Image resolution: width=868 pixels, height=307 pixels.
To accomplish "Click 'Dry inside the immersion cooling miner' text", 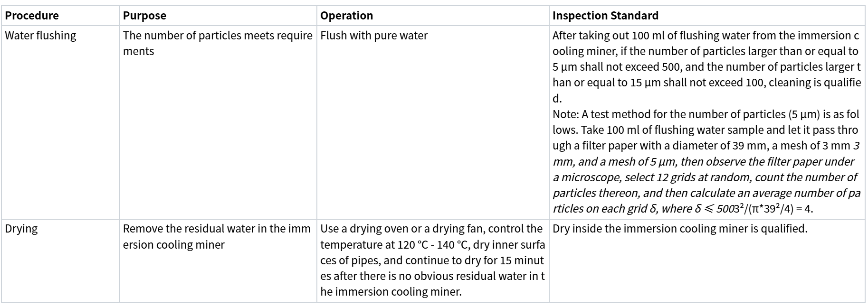I will coord(680,229).
